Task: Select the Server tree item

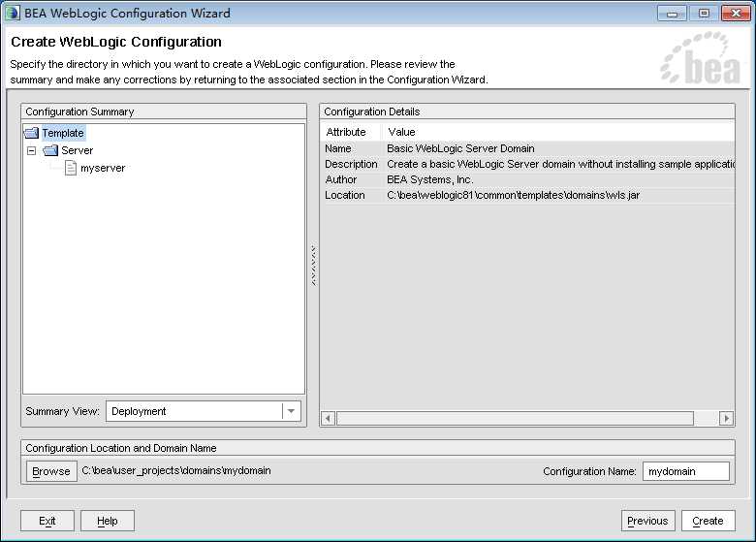Action: tap(78, 150)
